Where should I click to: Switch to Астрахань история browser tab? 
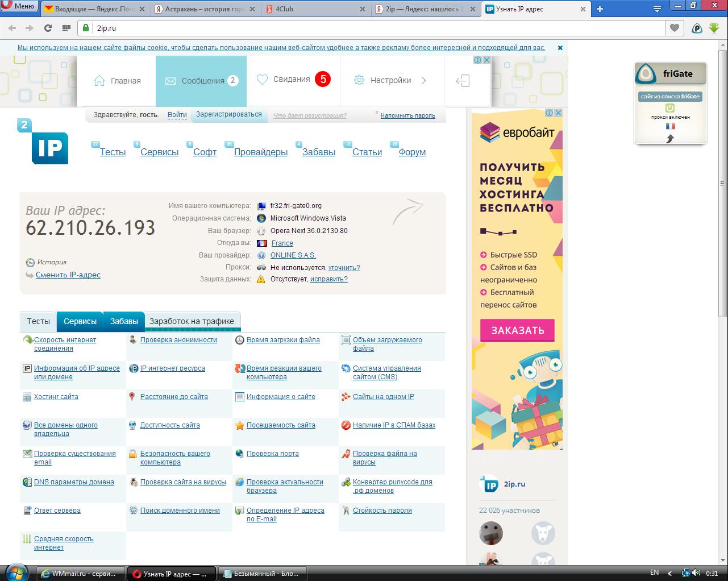click(x=206, y=9)
